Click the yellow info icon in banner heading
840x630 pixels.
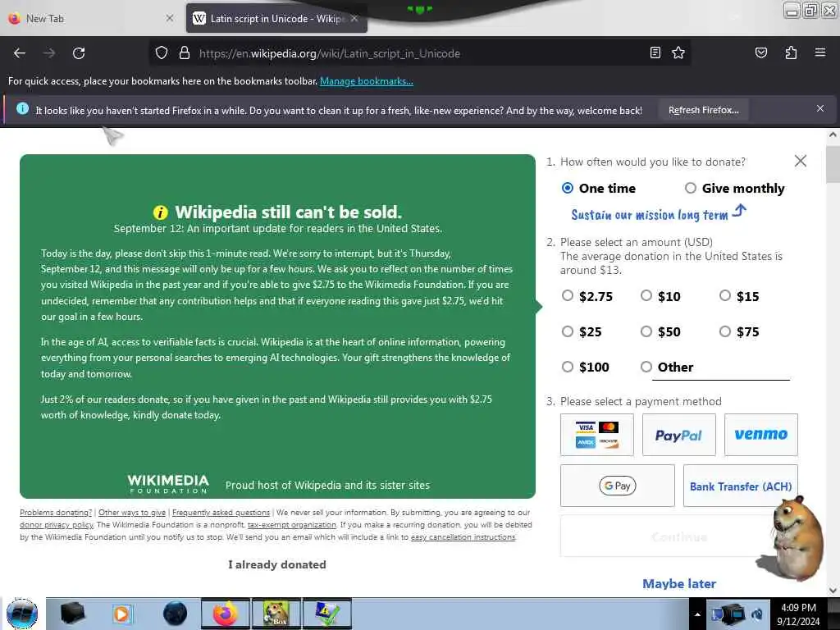pos(160,212)
